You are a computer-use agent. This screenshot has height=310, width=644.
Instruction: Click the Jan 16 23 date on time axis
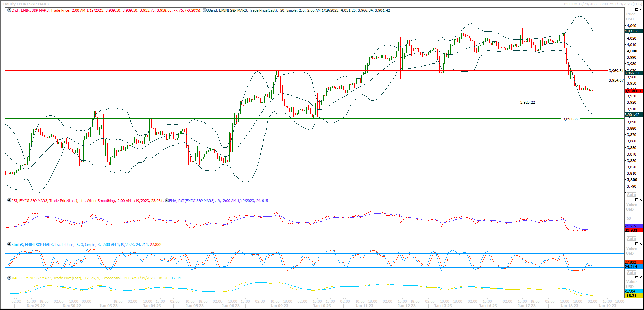(488, 306)
